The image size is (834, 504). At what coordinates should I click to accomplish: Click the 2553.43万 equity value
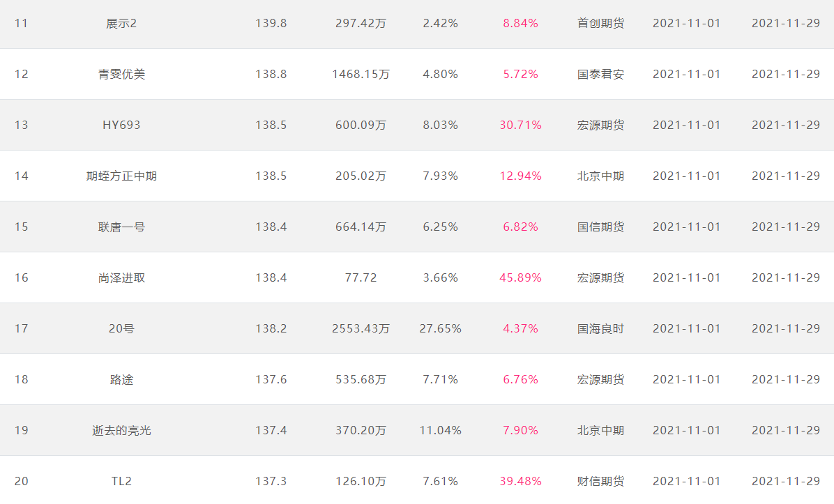[361, 328]
